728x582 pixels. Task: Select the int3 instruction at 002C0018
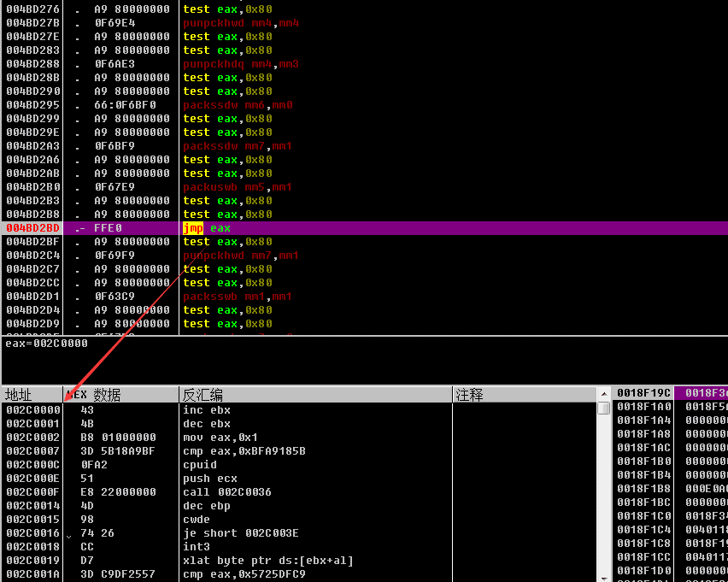(x=197, y=547)
